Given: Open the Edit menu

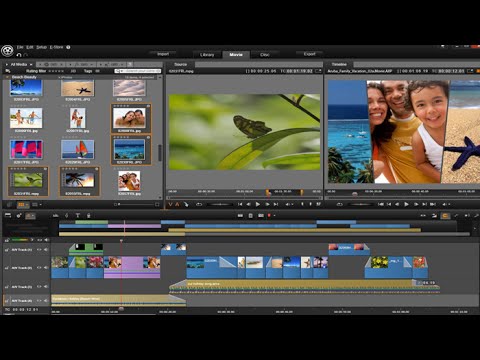Looking at the screenshot, I should [x=30, y=47].
